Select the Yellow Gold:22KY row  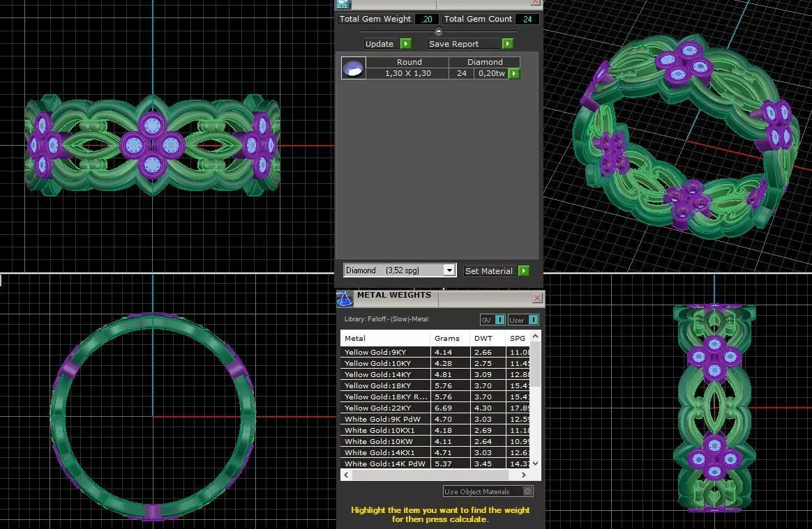pos(435,408)
